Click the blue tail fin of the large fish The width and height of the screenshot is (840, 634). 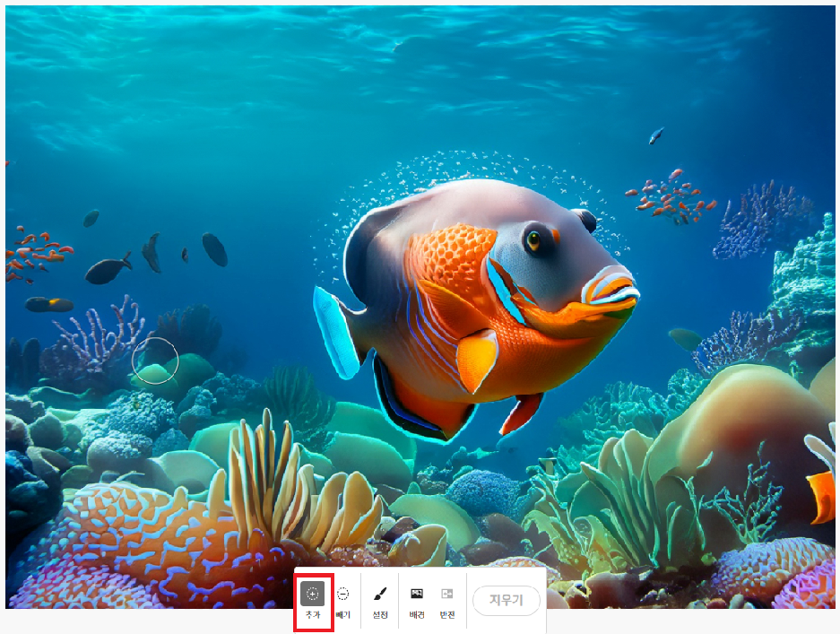(335, 330)
